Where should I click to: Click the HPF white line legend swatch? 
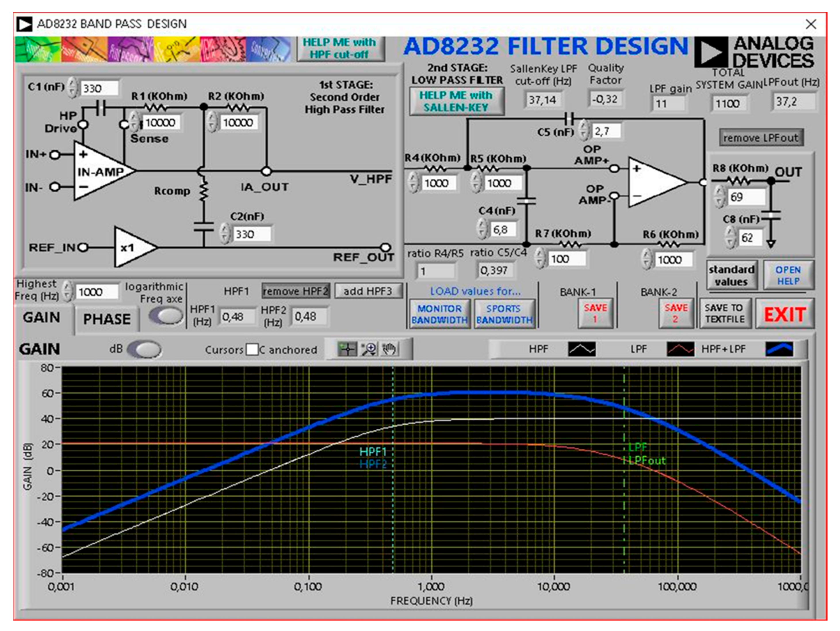coord(581,349)
